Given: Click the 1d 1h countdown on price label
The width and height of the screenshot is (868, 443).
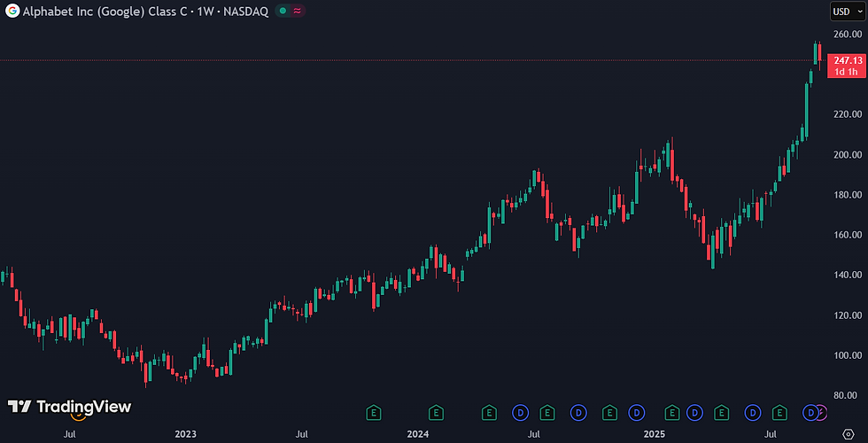Looking at the screenshot, I should 847,72.
